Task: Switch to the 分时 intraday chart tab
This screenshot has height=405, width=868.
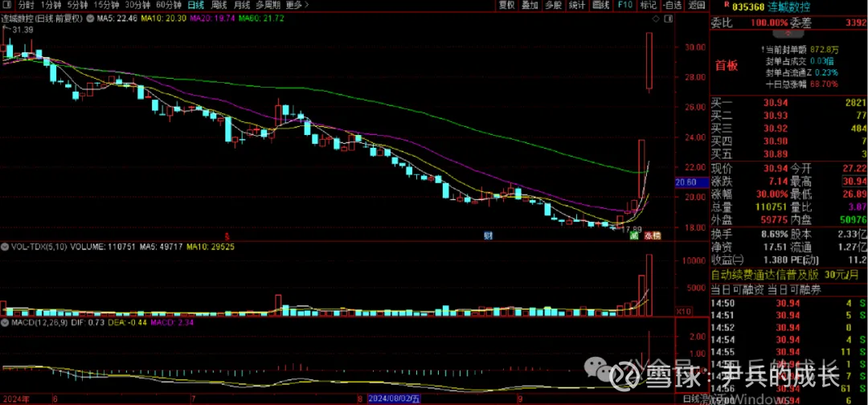Action: pos(26,6)
